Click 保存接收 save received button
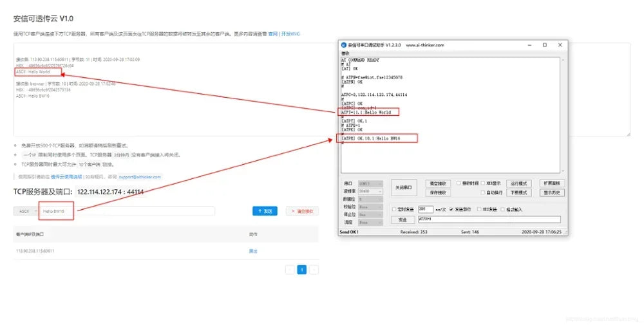 click(x=438, y=192)
